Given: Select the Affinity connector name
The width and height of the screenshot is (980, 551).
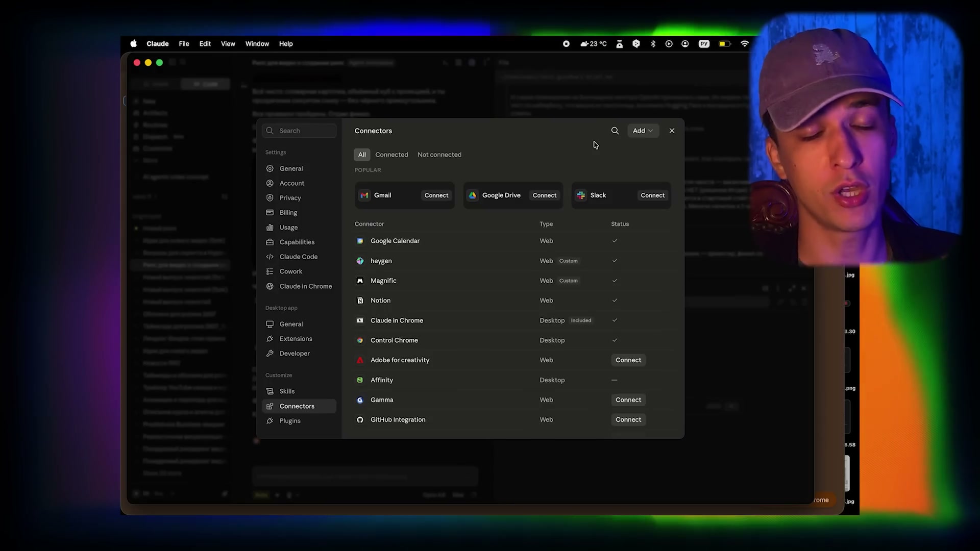Looking at the screenshot, I should pos(382,380).
